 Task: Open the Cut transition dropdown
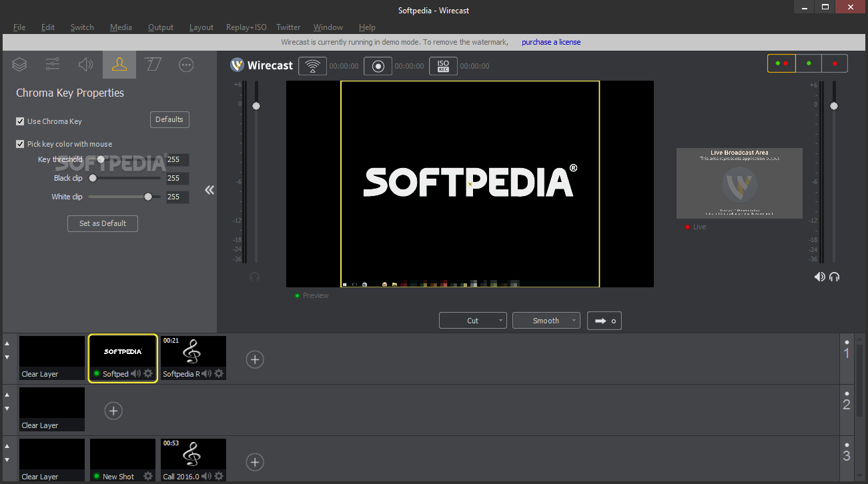pos(473,321)
